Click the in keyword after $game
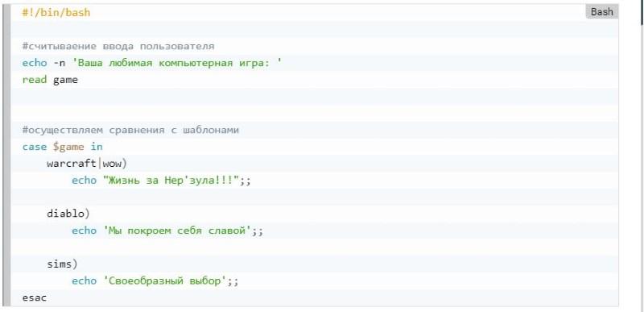The image size is (644, 312). (x=97, y=147)
